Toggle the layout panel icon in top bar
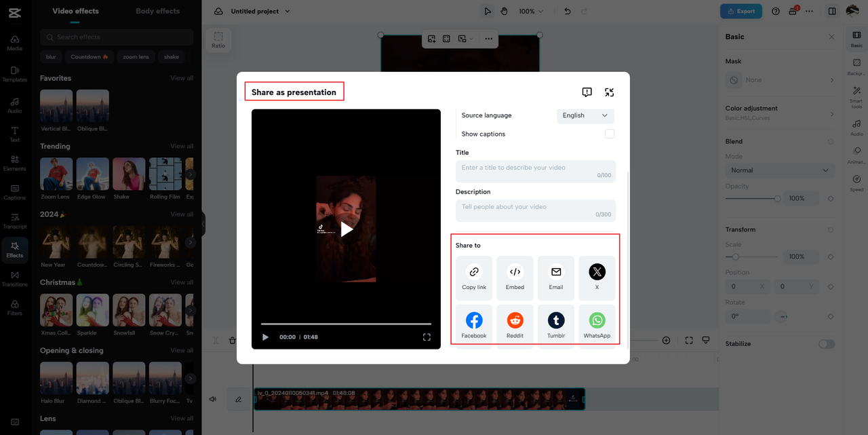Viewport: 868px width, 435px height. (832, 12)
